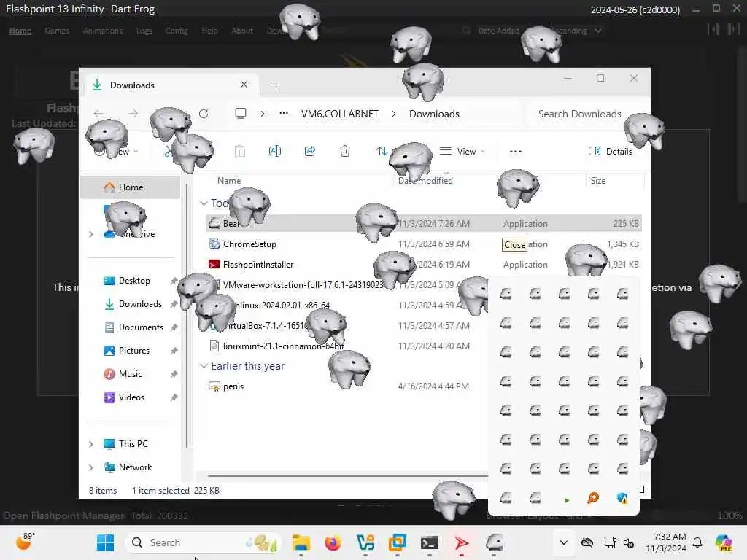Switch to Flashpoint Games tab
The height and width of the screenshot is (560, 747).
pyautogui.click(x=57, y=31)
